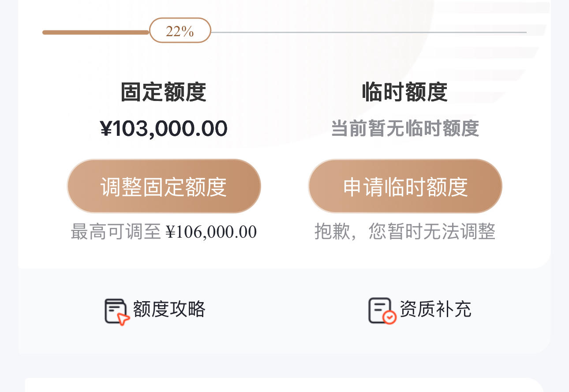The image size is (569, 392).
Task: Select the 临时额度 heading
Action: tap(405, 92)
